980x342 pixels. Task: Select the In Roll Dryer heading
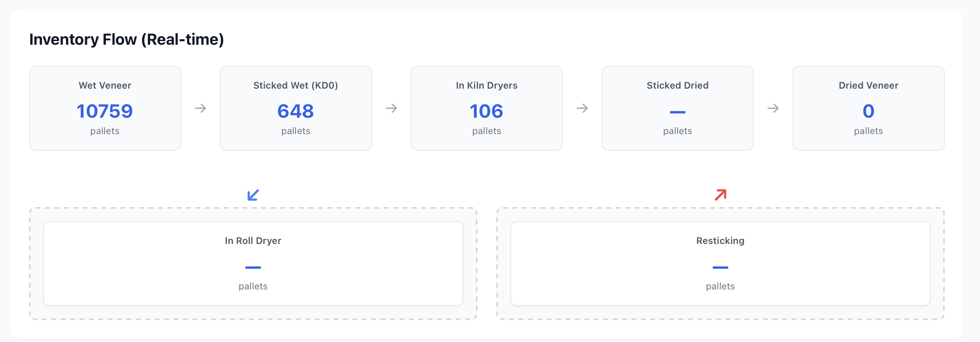253,241
